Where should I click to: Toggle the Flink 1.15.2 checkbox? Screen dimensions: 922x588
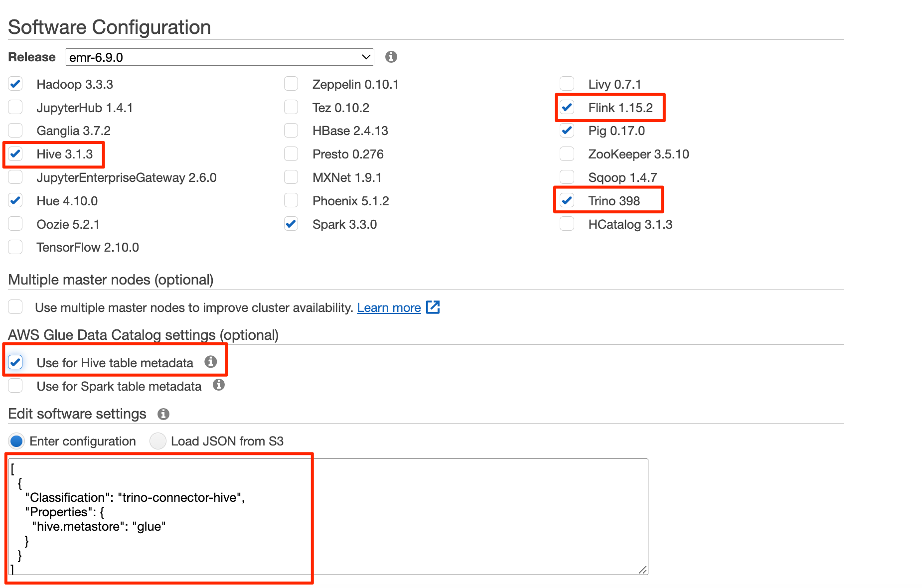567,107
